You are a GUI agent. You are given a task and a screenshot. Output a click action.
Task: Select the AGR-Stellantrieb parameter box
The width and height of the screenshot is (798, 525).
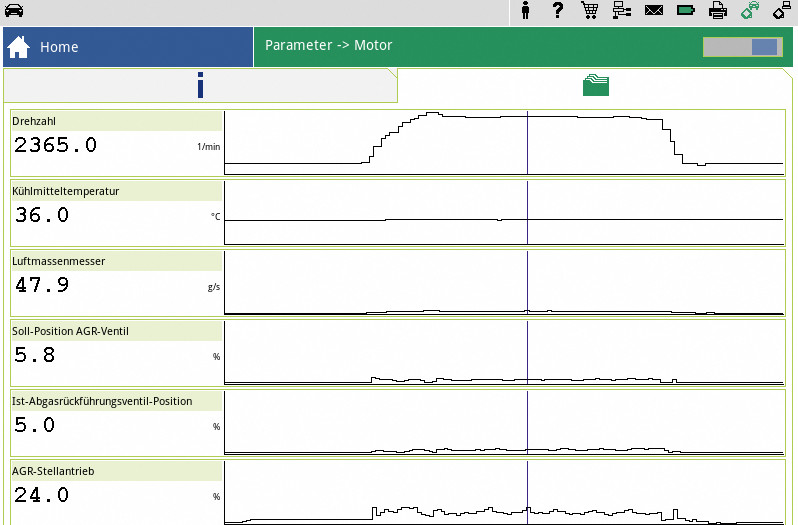tap(116, 491)
